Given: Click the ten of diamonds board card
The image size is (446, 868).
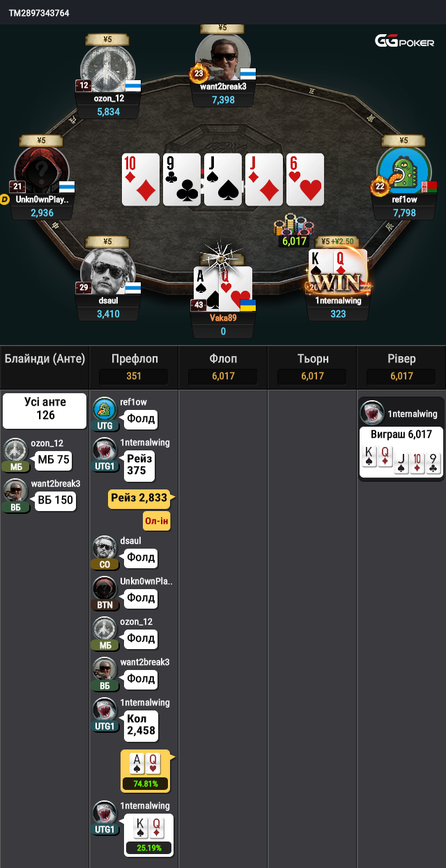Looking at the screenshot, I should point(141,180).
